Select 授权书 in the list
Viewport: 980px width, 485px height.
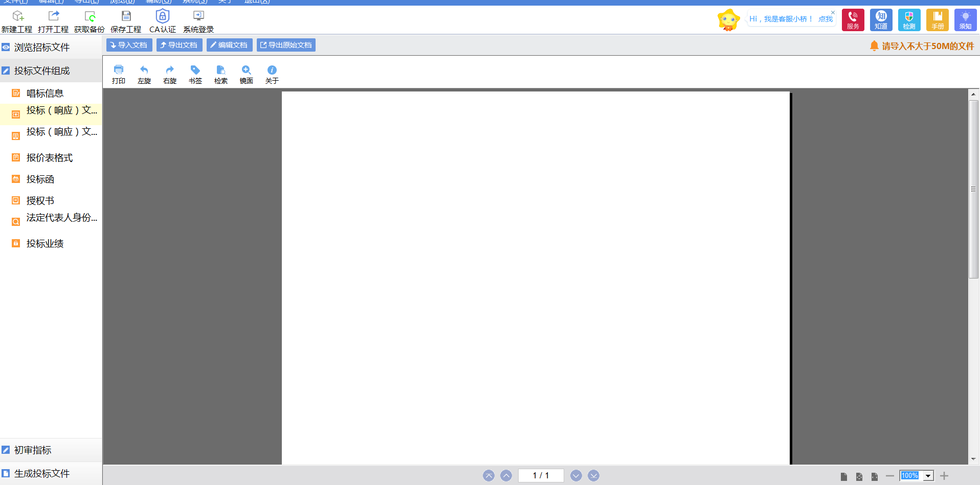[x=51, y=200]
